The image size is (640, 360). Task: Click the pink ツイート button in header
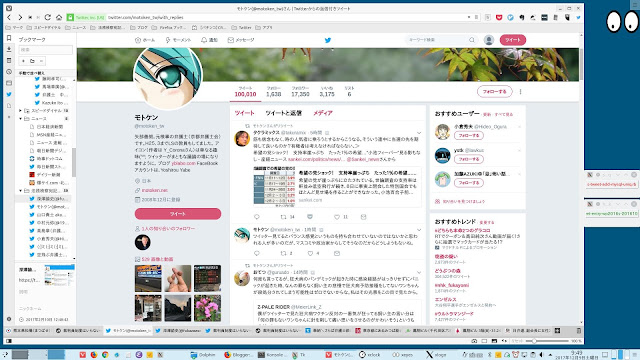pos(513,40)
